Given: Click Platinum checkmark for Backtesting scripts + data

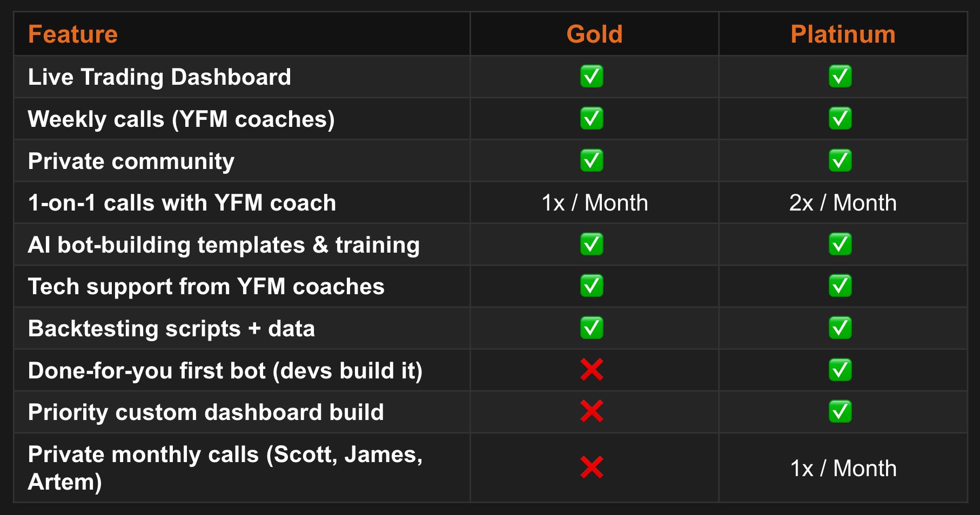Looking at the screenshot, I should [840, 328].
